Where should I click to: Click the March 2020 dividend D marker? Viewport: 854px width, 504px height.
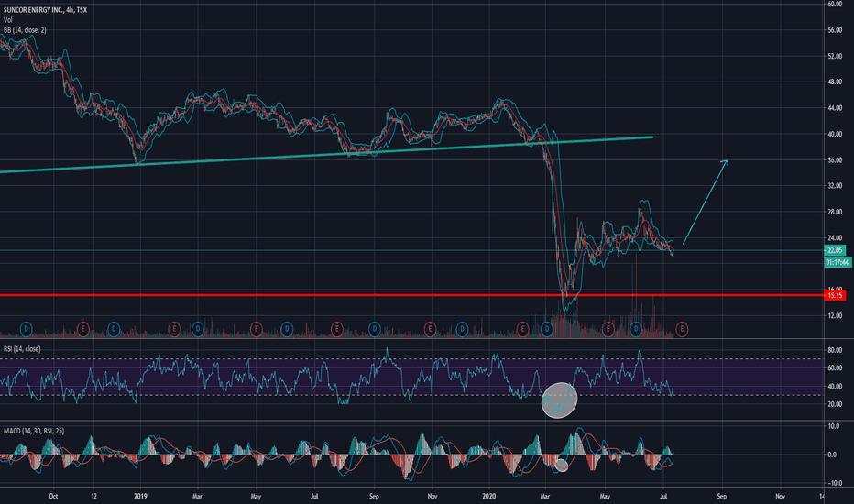[547, 329]
